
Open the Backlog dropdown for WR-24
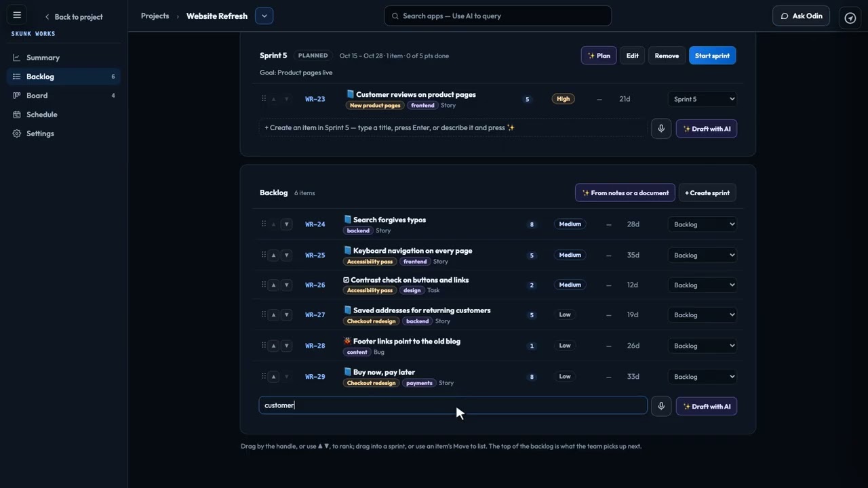click(x=703, y=224)
